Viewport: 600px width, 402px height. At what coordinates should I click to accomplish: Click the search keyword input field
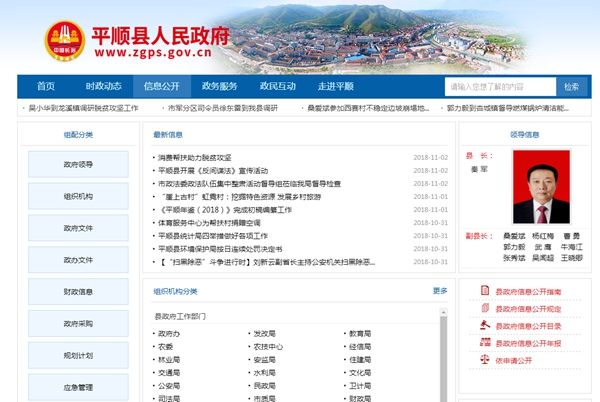[x=498, y=87]
